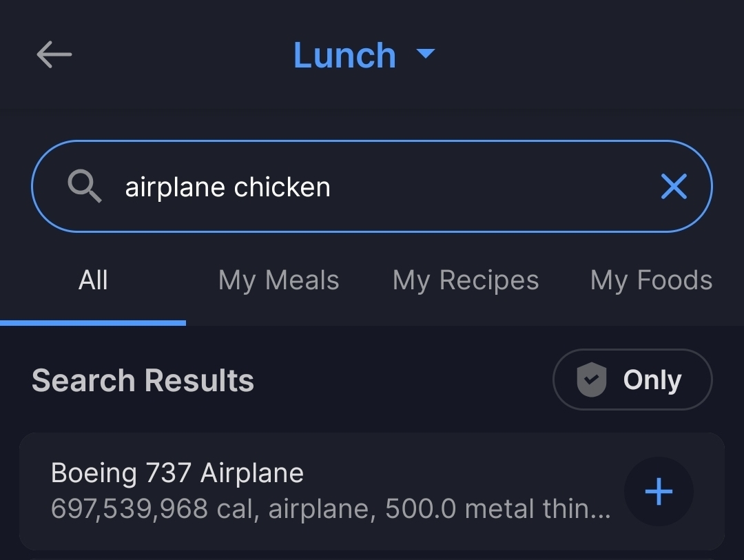Screen dimensions: 744x560
Task: Focus the 'airplane chicken' search field
Action: coord(386,187)
